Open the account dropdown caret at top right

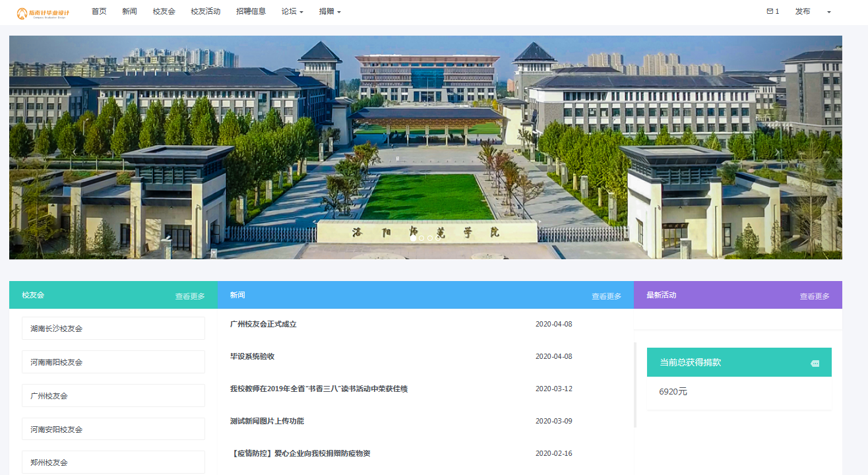click(x=828, y=13)
